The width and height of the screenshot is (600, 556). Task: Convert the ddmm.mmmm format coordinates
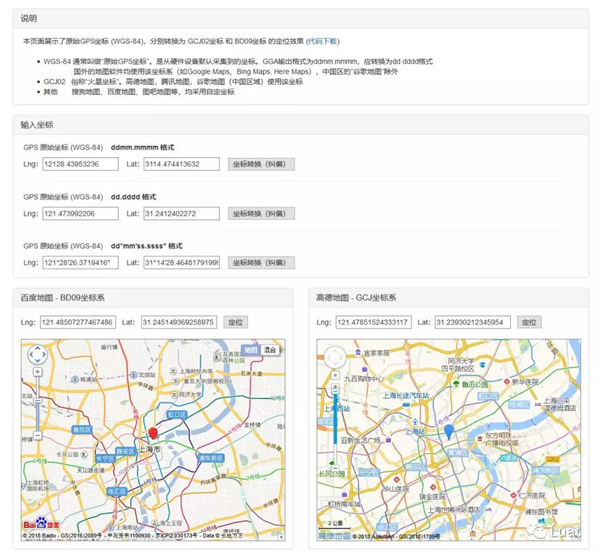(x=261, y=164)
